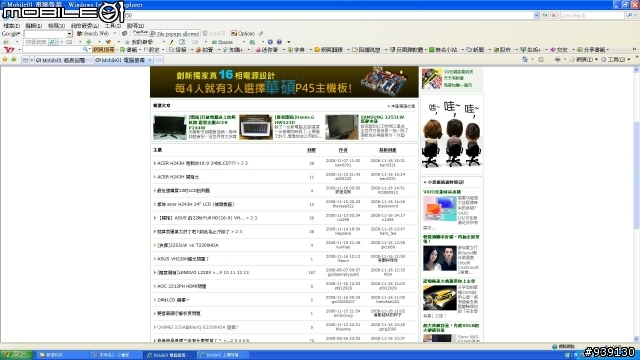Click the stop loading X icon
The image size is (640, 360).
[553, 16]
